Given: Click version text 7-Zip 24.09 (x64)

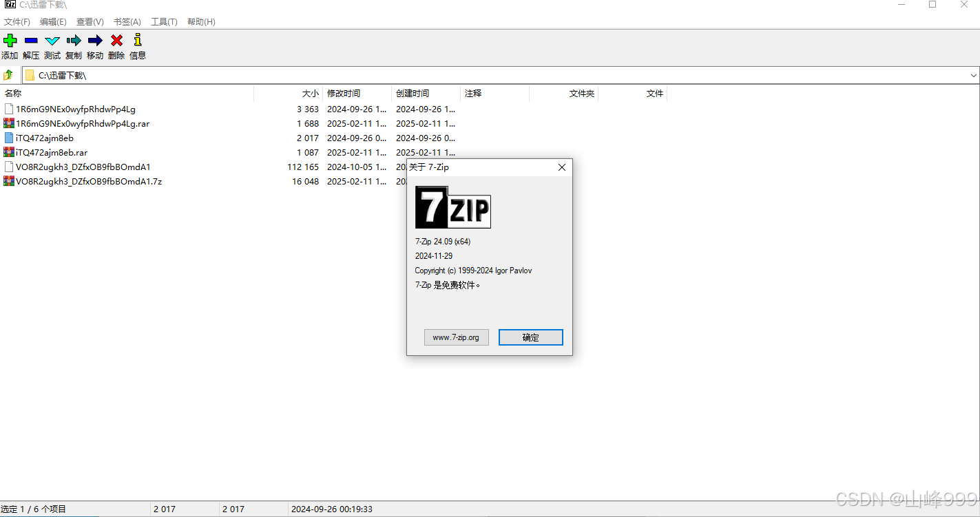Looking at the screenshot, I should (x=443, y=242).
